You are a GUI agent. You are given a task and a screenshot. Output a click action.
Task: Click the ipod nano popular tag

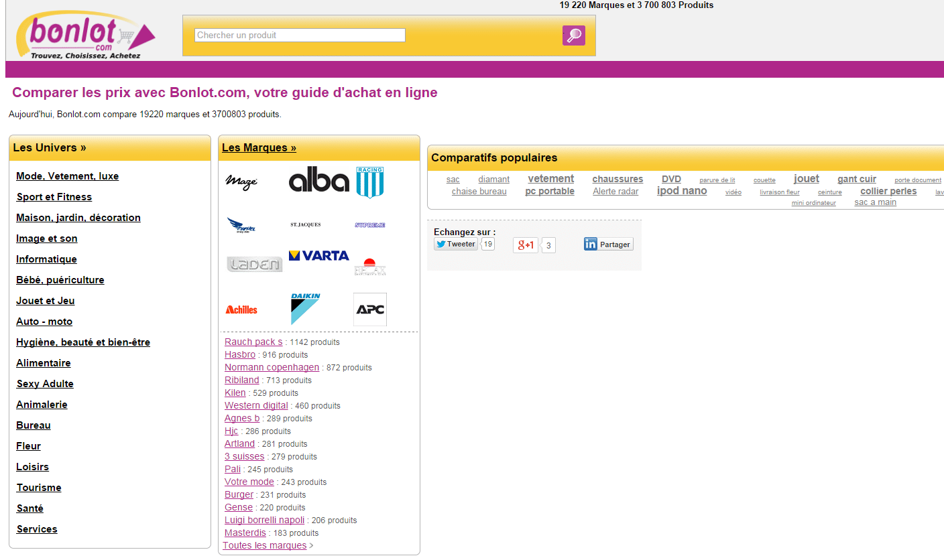coord(682,191)
